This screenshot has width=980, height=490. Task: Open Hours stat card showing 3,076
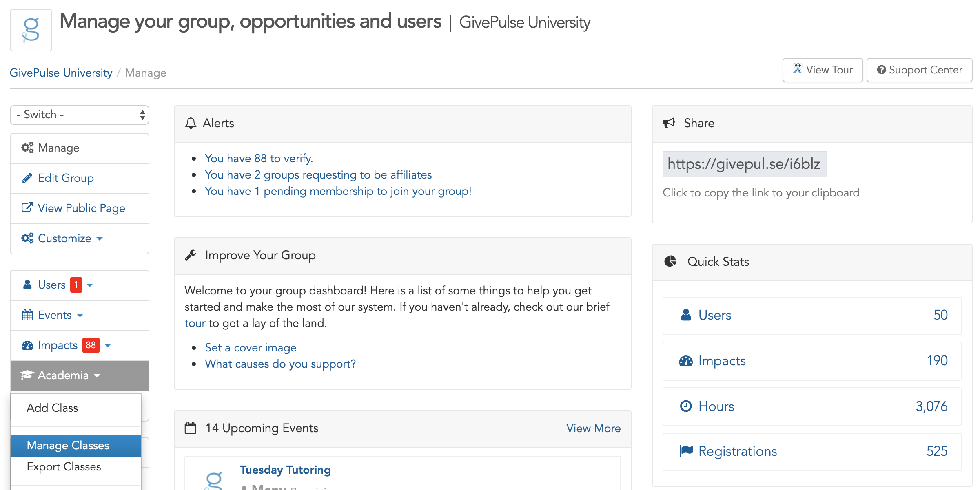pyautogui.click(x=812, y=406)
